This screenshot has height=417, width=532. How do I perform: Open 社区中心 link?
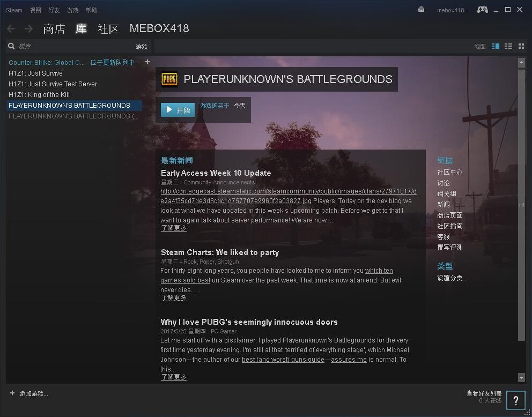449,172
